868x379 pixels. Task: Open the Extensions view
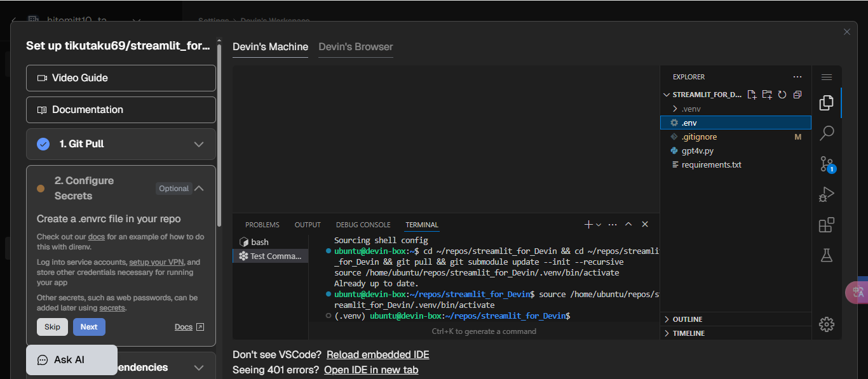coord(826,225)
